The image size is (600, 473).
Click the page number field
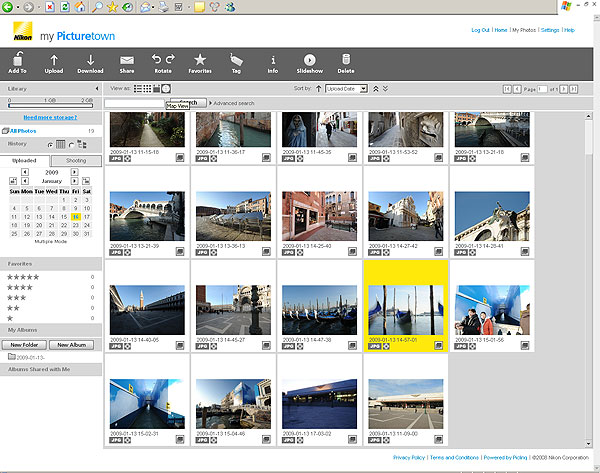(x=542, y=89)
